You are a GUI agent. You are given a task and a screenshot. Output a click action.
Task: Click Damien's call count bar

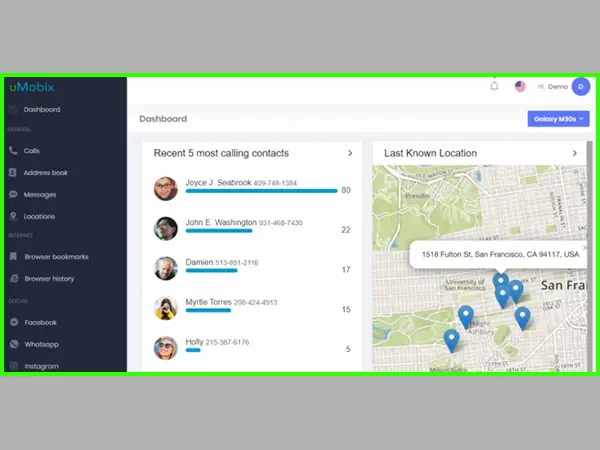(x=211, y=270)
